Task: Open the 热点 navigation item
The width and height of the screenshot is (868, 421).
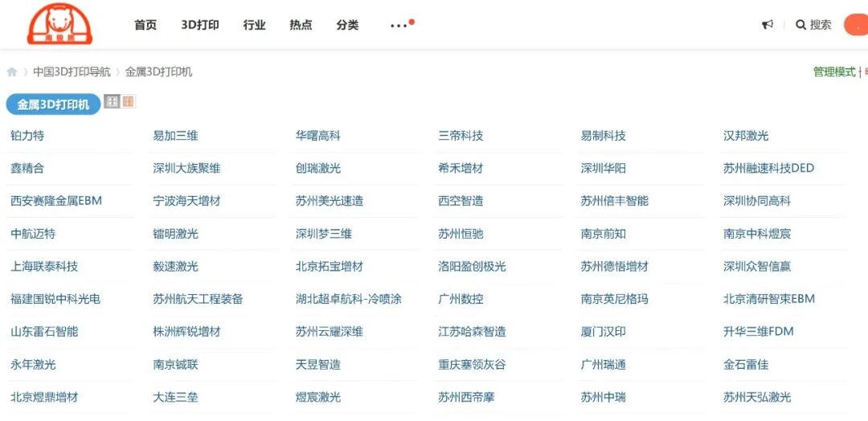Action: point(301,25)
